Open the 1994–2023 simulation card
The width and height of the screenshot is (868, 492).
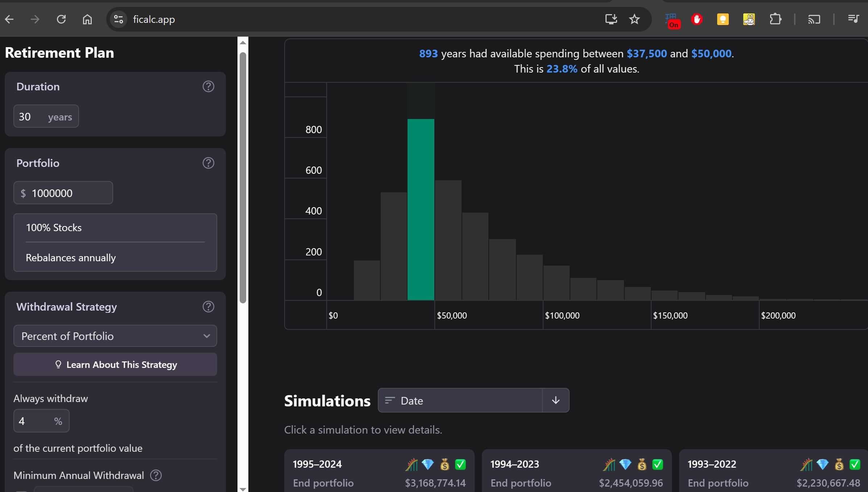pyautogui.click(x=576, y=471)
